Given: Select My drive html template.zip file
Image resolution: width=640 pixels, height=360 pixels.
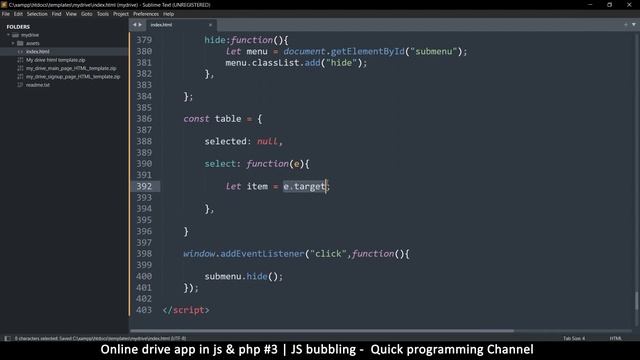Looking at the screenshot, I should 56,60.
